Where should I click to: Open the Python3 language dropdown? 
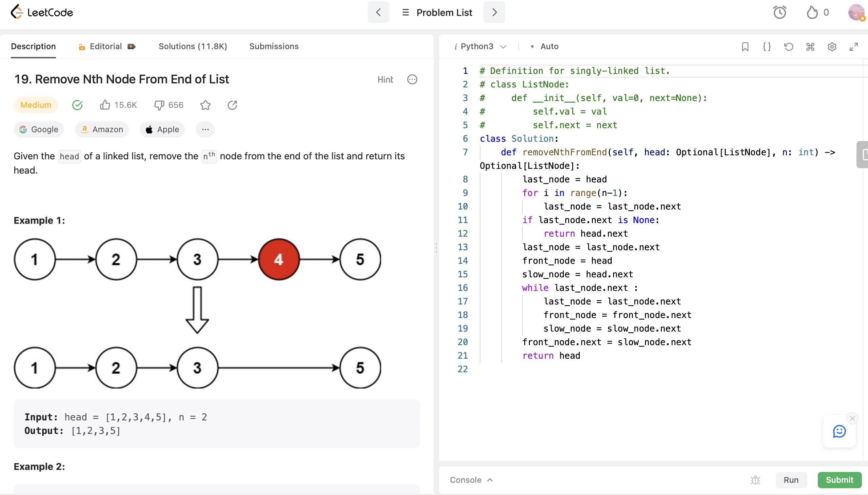click(481, 46)
